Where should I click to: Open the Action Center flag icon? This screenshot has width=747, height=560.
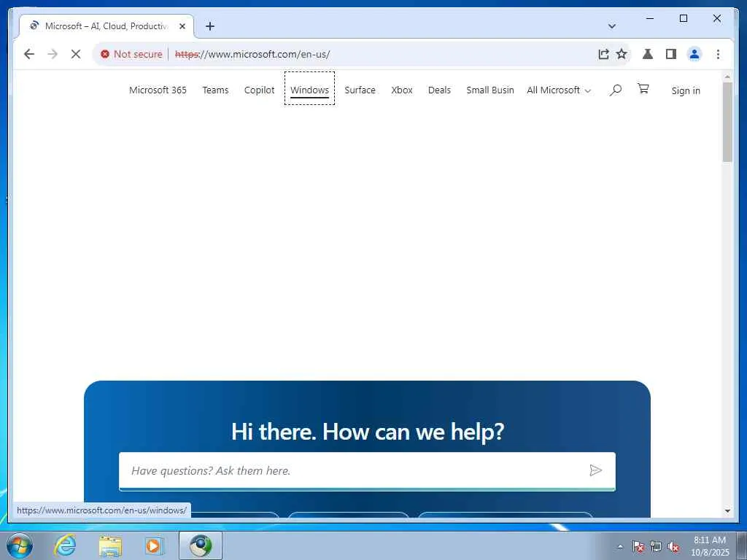pos(638,547)
